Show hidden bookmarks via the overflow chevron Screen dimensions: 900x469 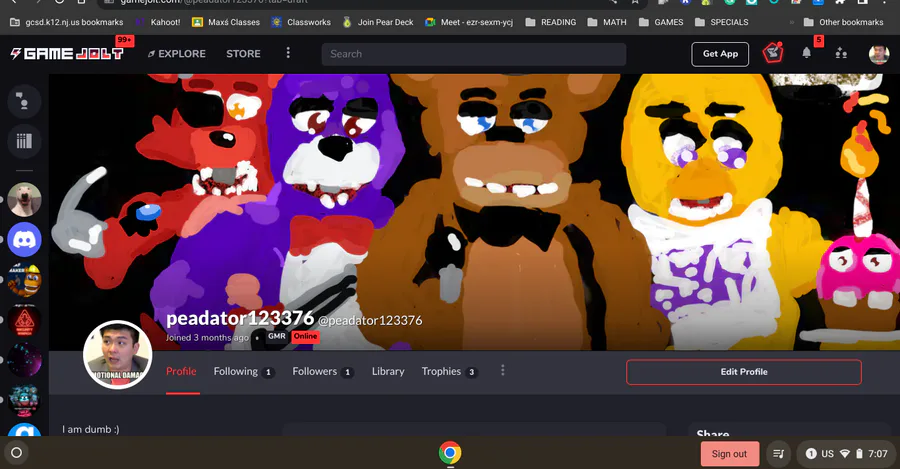click(792, 22)
